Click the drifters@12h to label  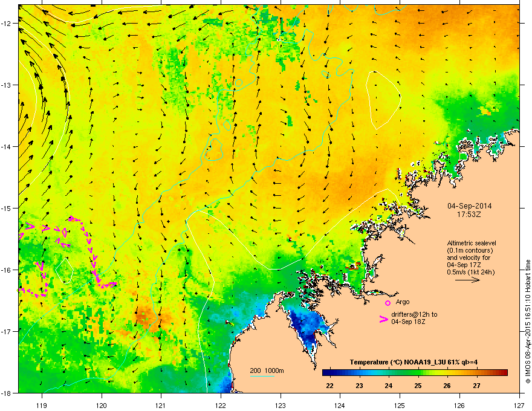[x=414, y=314]
